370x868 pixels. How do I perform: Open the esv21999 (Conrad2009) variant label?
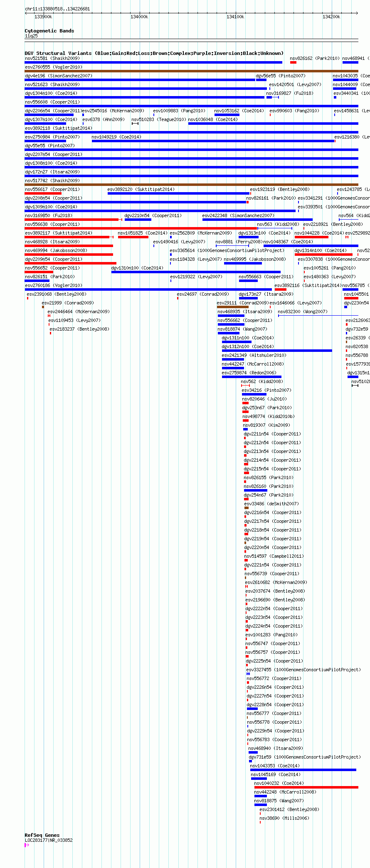(68, 303)
